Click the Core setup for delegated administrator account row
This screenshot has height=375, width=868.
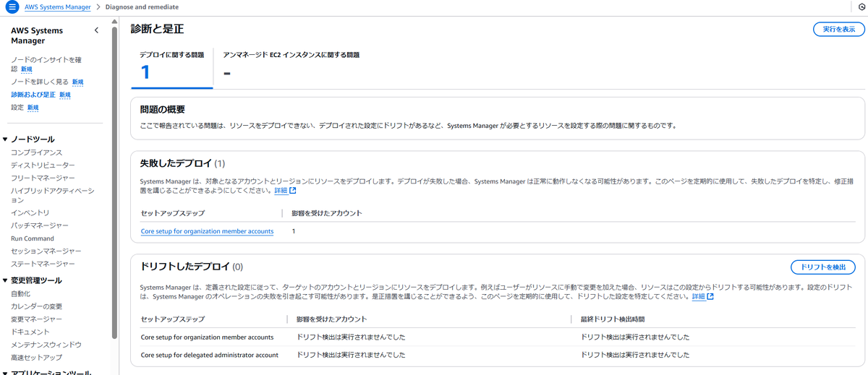tap(498, 355)
